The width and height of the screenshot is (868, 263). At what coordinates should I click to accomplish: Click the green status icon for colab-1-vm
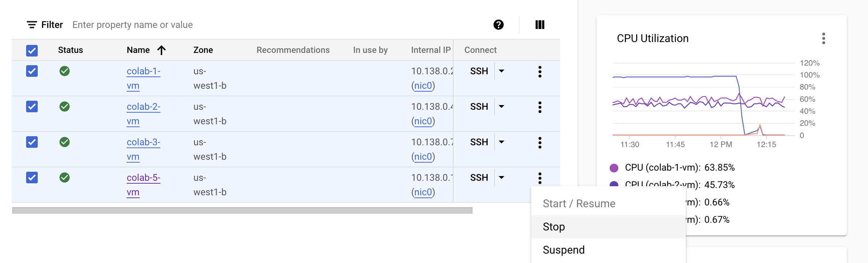65,71
